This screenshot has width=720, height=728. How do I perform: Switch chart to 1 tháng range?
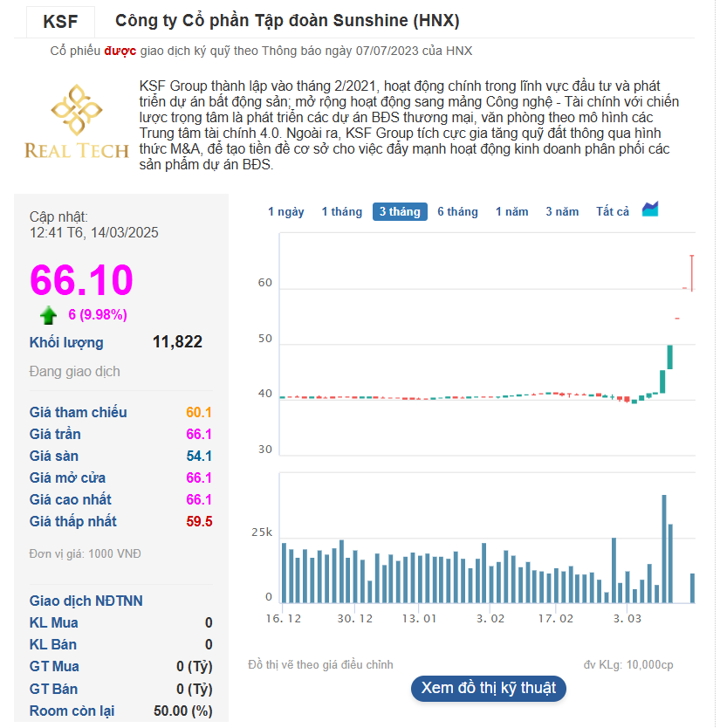tap(341, 212)
